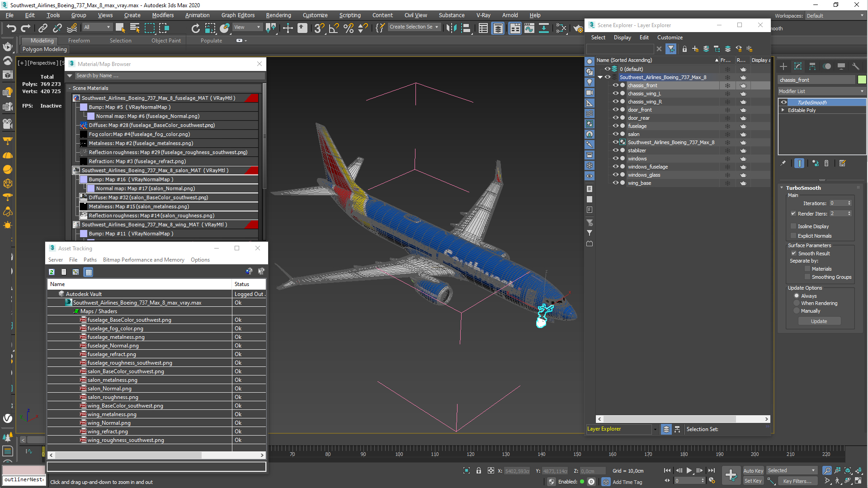
Task: Open the V-Ray menu
Action: [483, 15]
